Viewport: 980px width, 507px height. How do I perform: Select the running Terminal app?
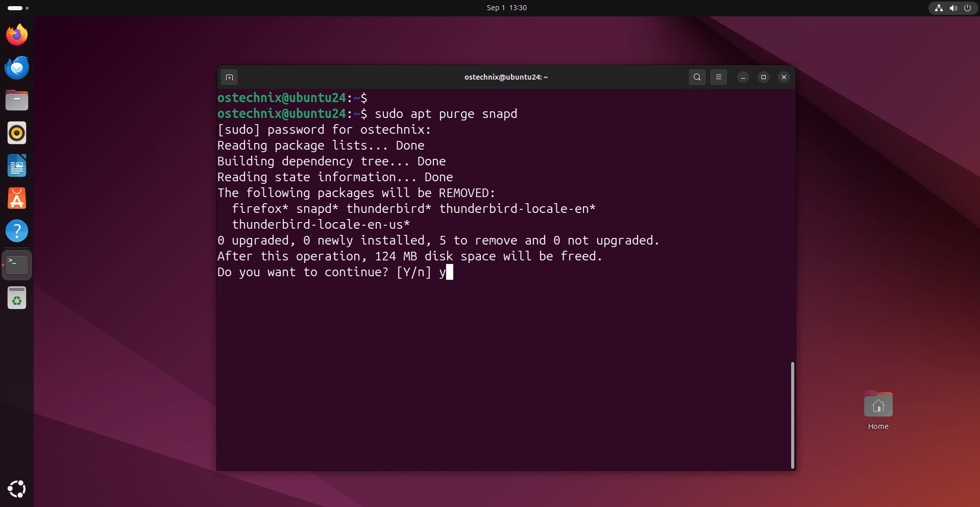(x=17, y=264)
